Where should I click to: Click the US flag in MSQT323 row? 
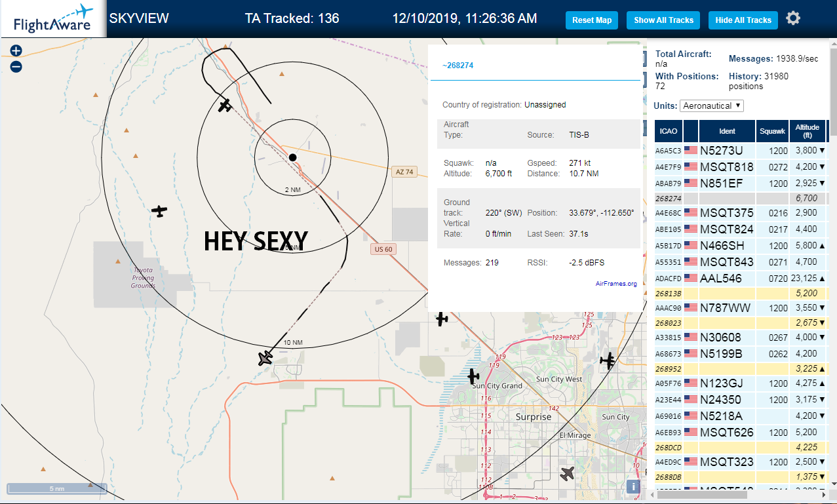pos(691,461)
